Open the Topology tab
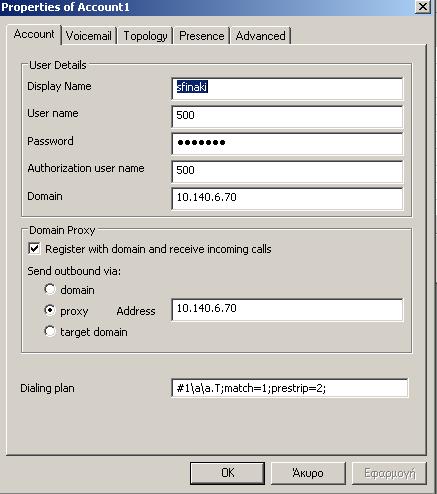437x494 pixels. coord(145,36)
